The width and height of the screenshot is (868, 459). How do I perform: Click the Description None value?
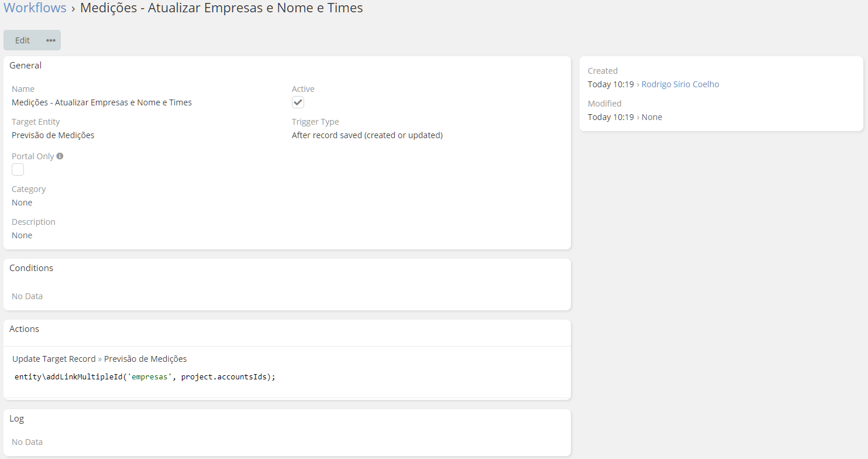[22, 235]
